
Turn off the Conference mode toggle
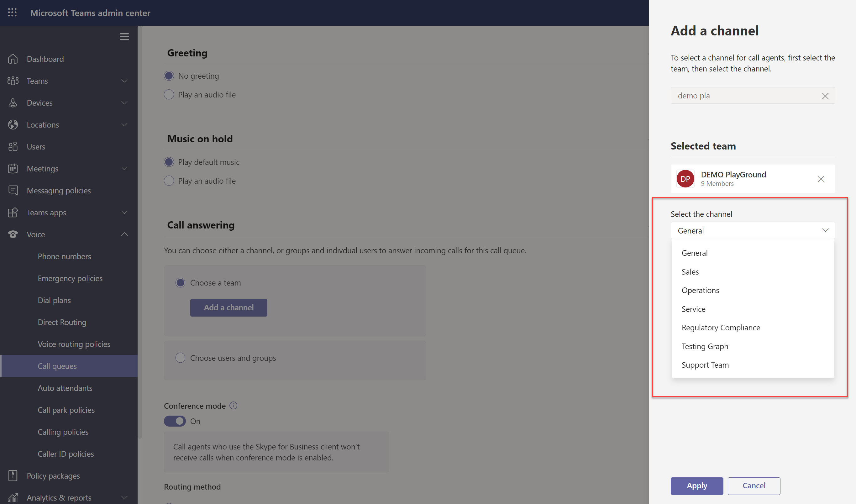175,421
